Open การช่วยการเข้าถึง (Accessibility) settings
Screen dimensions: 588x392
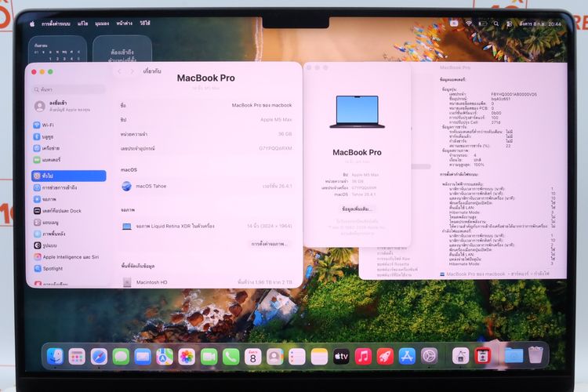click(69, 187)
